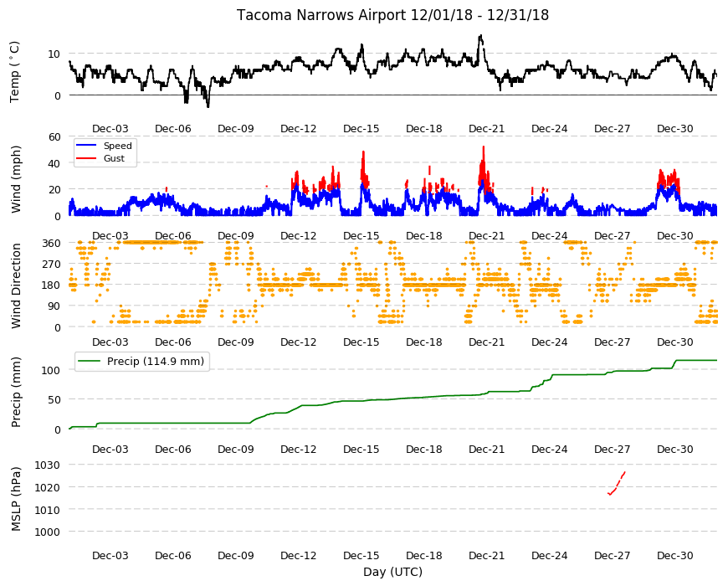The width and height of the screenshot is (728, 586).
Task: Click the Temp (°C) axis label
Action: pyautogui.click(x=14, y=72)
